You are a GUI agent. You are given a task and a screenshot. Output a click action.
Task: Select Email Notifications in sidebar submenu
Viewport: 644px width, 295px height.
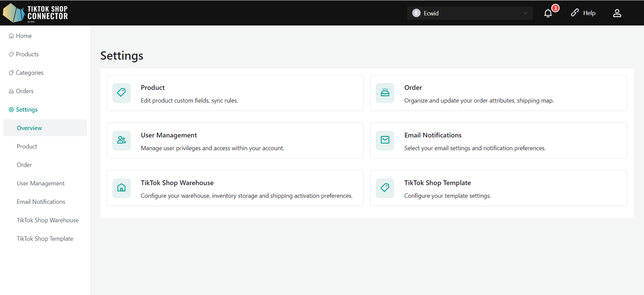pos(41,202)
